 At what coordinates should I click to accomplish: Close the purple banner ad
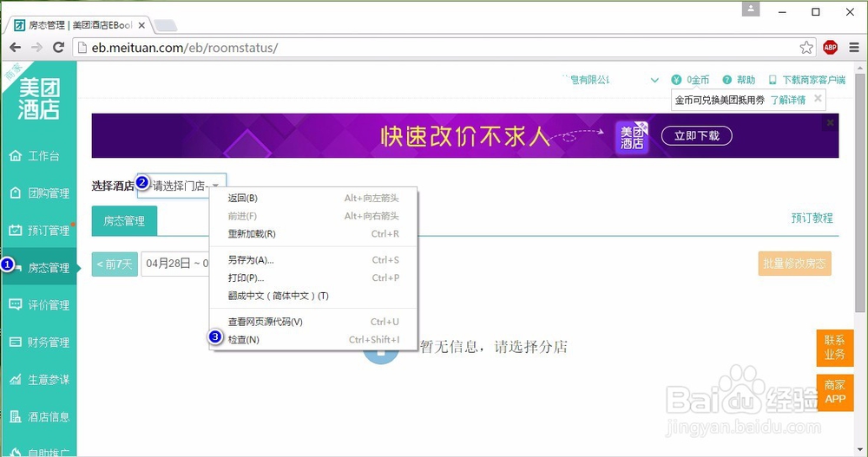tap(830, 122)
